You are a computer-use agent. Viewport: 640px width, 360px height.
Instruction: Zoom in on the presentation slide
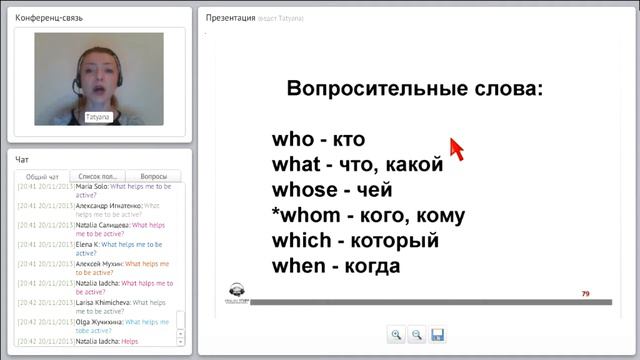(x=396, y=335)
